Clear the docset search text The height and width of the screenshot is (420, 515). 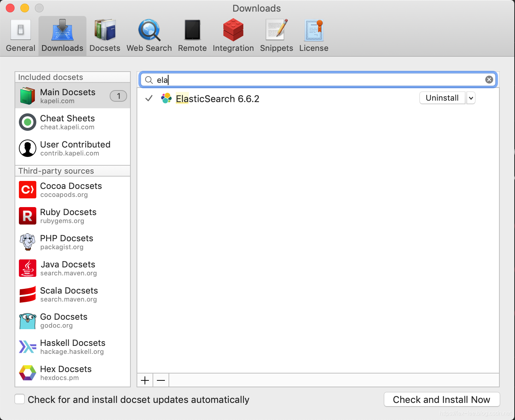489,80
